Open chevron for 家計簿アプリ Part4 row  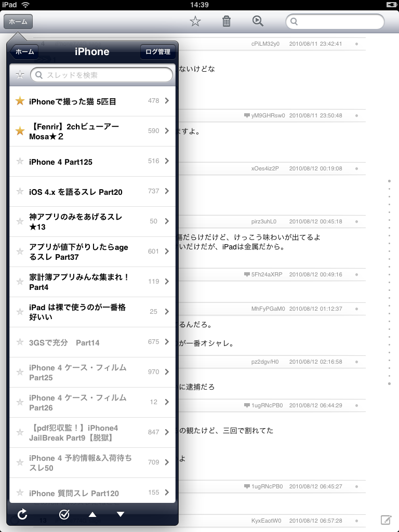click(167, 281)
